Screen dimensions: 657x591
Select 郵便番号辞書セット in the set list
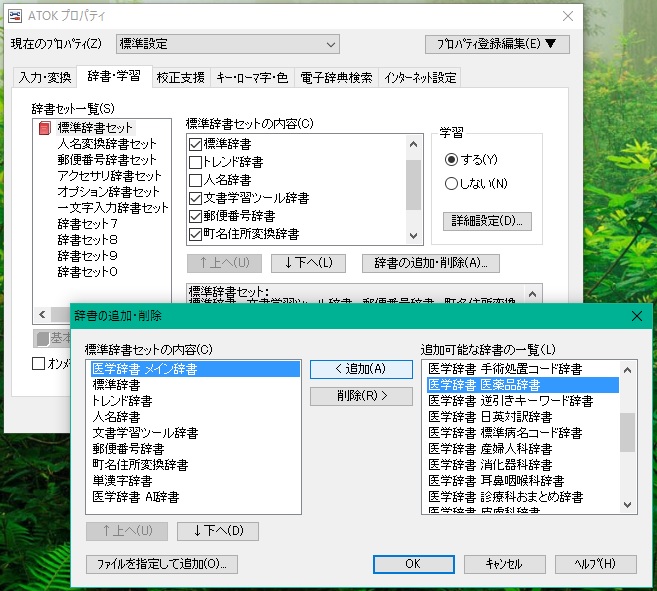(x=107, y=160)
